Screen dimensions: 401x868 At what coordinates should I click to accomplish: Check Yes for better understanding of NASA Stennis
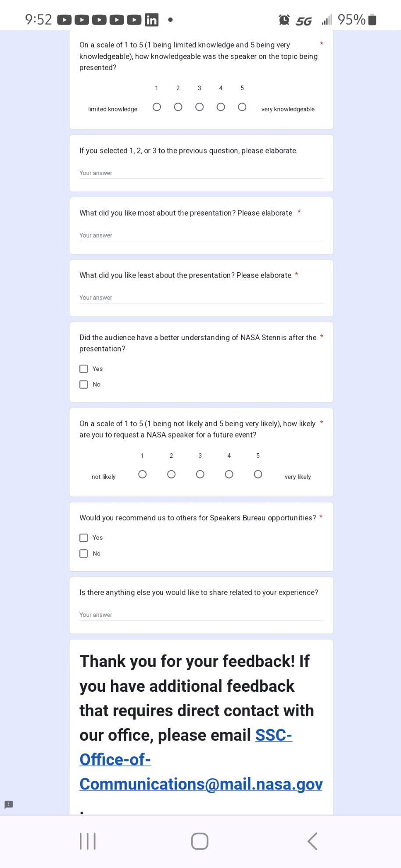click(84, 369)
